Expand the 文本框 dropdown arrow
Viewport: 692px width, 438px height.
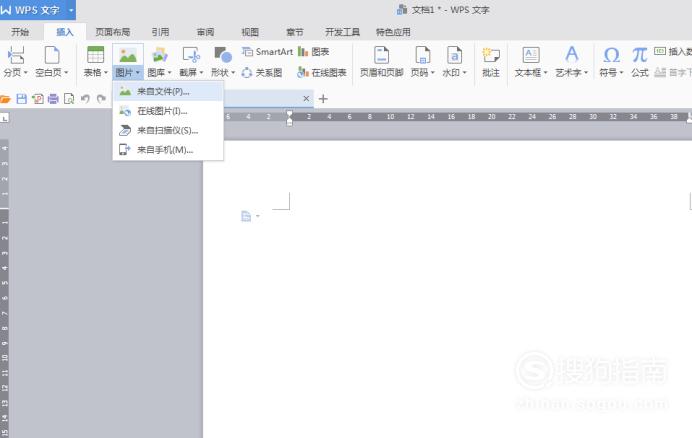pyautogui.click(x=545, y=72)
